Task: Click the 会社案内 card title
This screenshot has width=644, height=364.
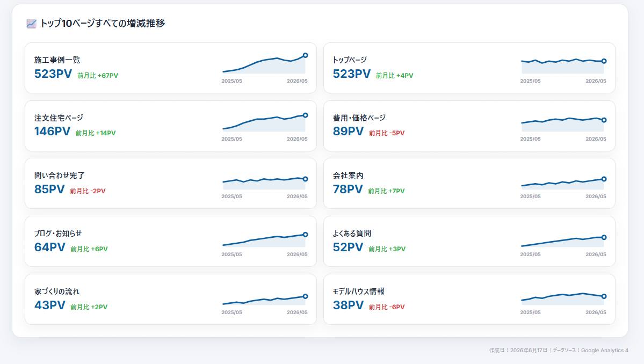Action: coord(348,176)
